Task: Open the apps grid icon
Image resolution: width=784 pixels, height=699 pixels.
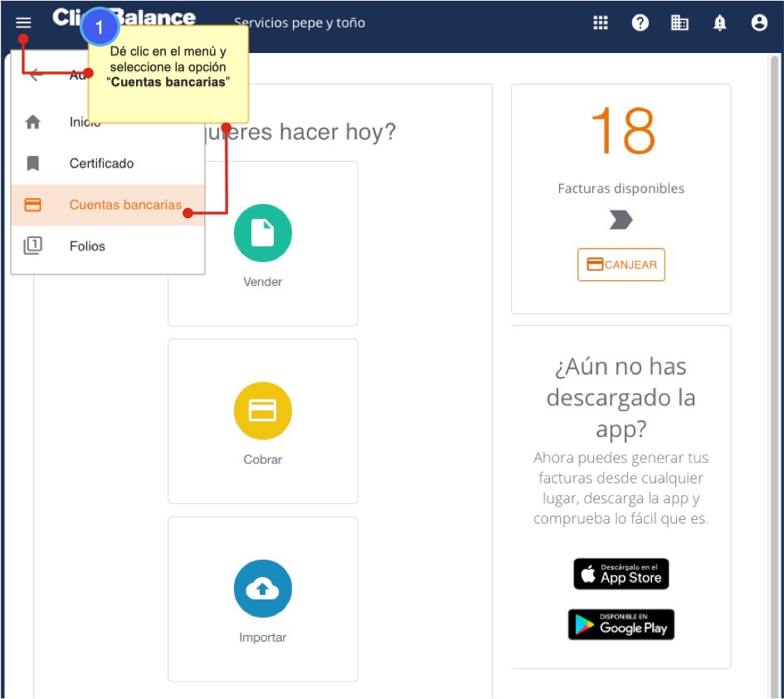Action: tap(601, 23)
